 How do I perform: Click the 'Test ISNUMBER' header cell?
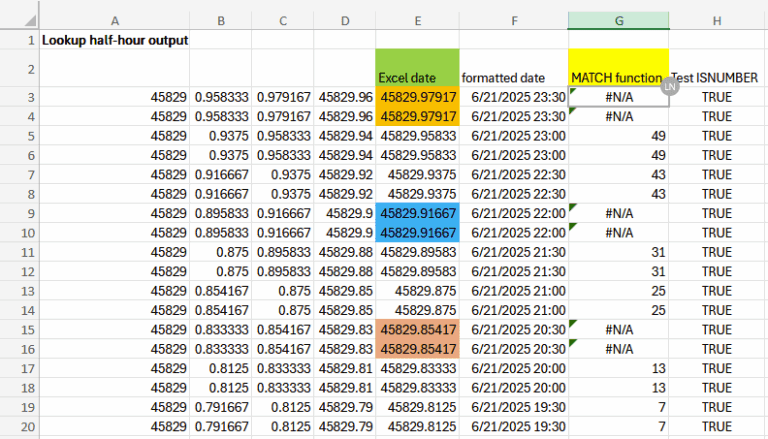[717, 68]
